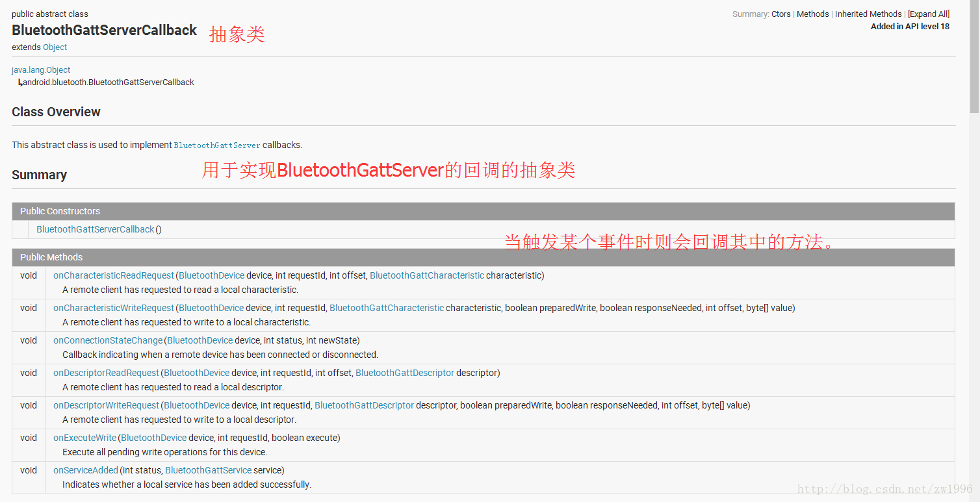980x502 pixels.
Task: Open the onDescriptorWriteRequest method link
Action: (107, 405)
